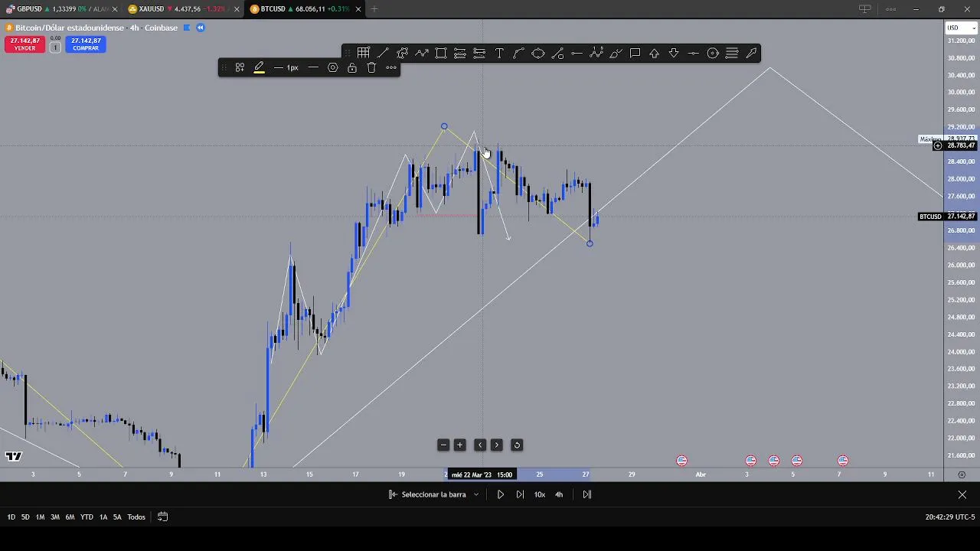
Task: Select the horizontal line tool
Action: (694, 53)
